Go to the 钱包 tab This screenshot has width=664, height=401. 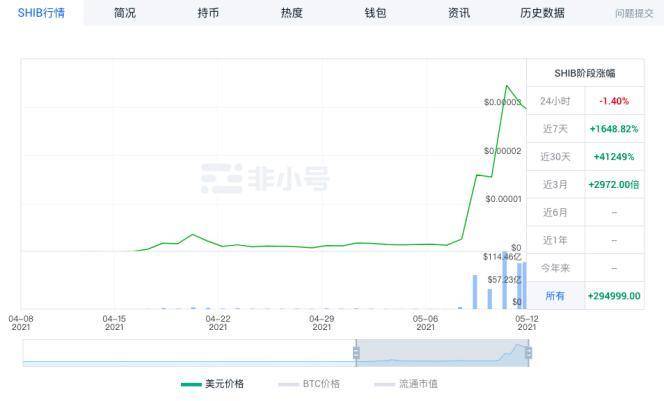375,13
